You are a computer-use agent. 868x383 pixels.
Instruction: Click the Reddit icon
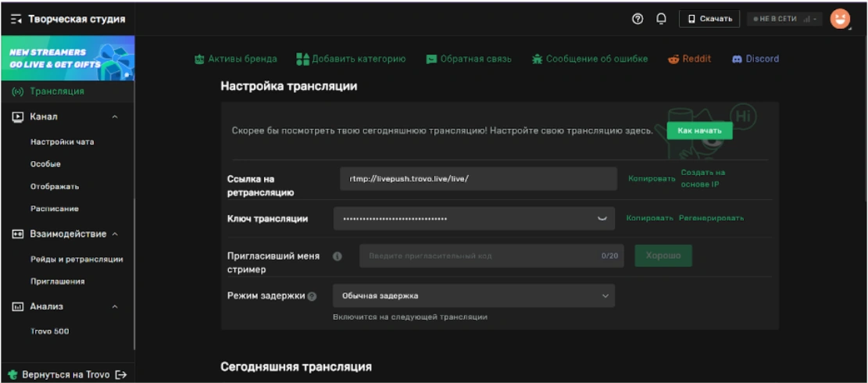[673, 59]
